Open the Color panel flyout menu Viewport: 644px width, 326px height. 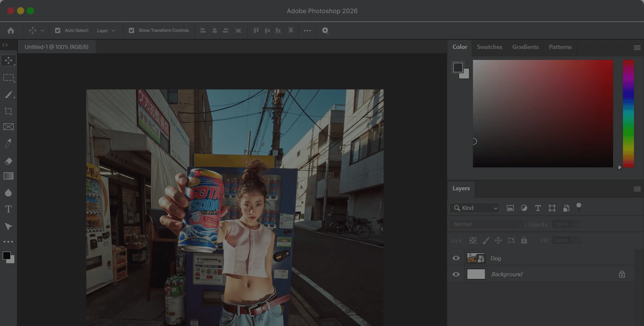pyautogui.click(x=637, y=48)
